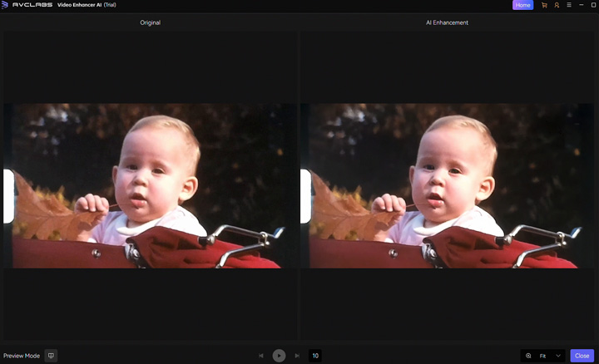Jump to the previous frame

tap(261, 356)
